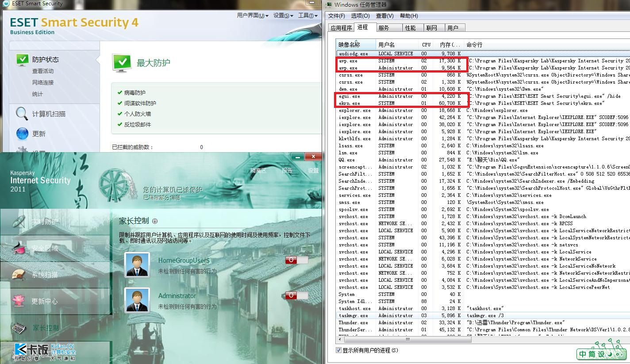Screen dimensions: 630x364
Task: Open ESET 统计 sidebar link
Action: point(38,94)
